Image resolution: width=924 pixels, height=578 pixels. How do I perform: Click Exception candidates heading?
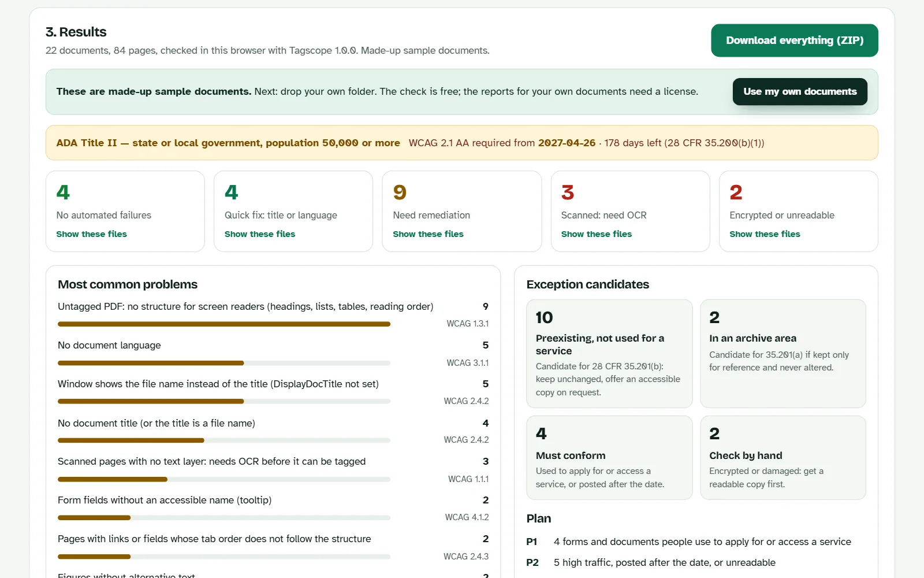pos(588,284)
